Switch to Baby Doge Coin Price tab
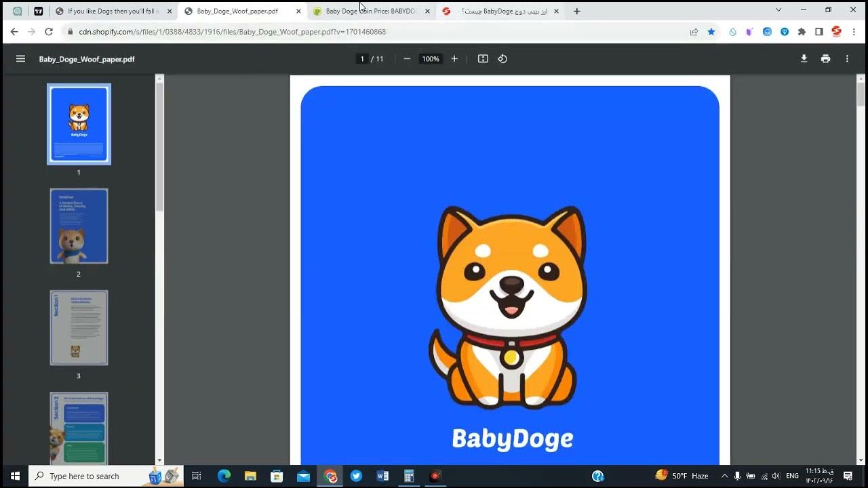Screen dimensions: 868x488 click(x=370, y=12)
